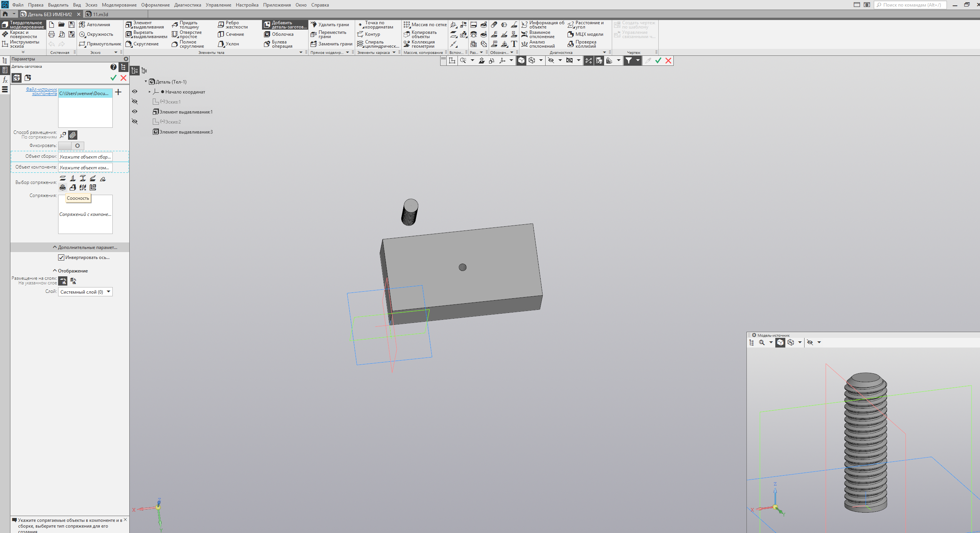Click Массив по сетке tool
This screenshot has width=980, height=533.
pos(425,25)
